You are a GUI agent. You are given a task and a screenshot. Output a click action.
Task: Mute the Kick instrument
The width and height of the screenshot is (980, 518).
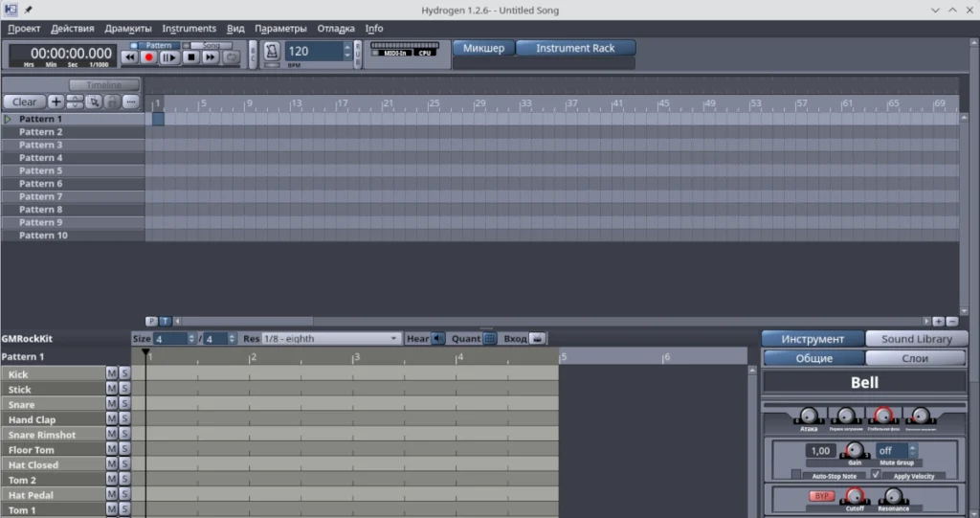click(x=111, y=372)
